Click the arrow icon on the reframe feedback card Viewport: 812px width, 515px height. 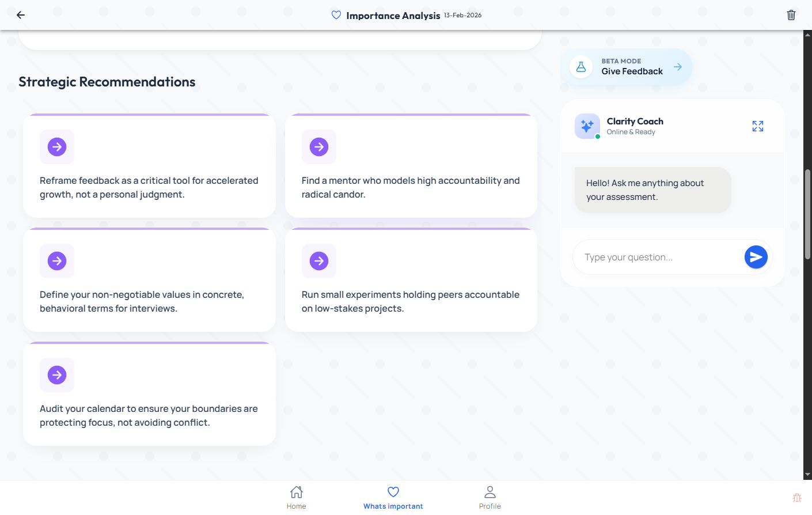tap(56, 147)
